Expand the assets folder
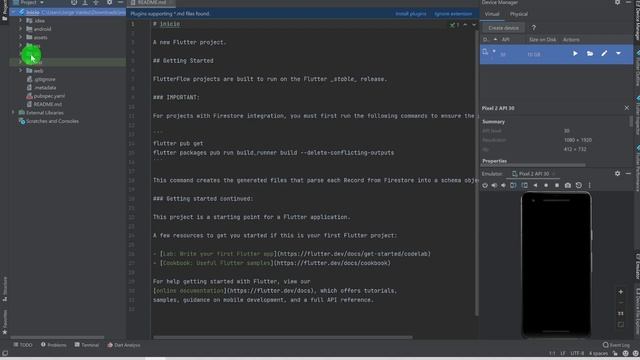This screenshot has width=640, height=360. coord(20,37)
